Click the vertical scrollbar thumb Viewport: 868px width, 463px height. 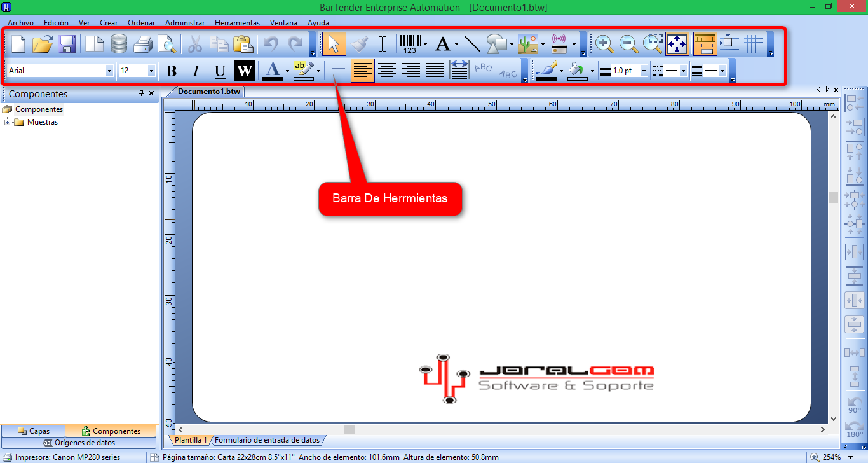click(x=833, y=197)
